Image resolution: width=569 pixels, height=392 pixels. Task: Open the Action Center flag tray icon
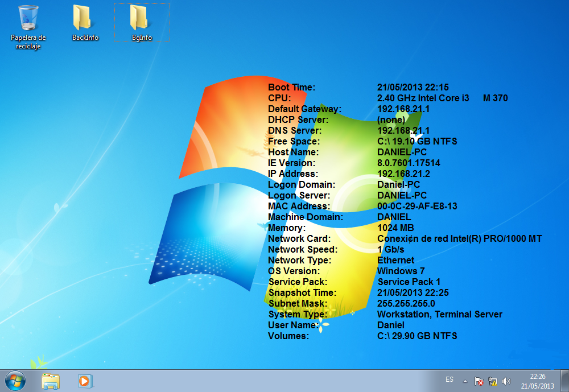pyautogui.click(x=479, y=381)
